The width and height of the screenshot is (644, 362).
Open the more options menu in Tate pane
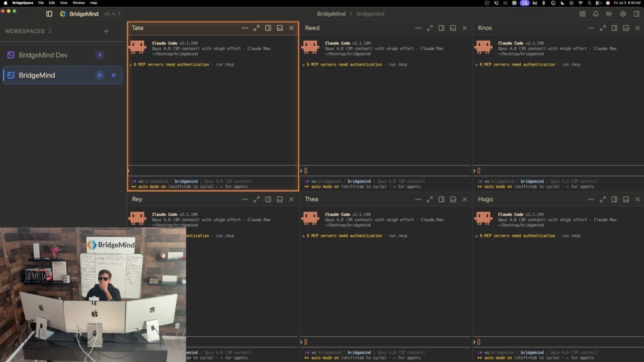(245, 28)
